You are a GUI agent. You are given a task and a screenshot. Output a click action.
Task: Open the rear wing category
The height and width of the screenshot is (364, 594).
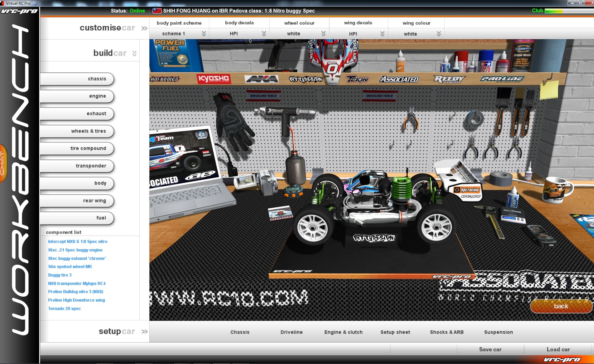tap(77, 201)
